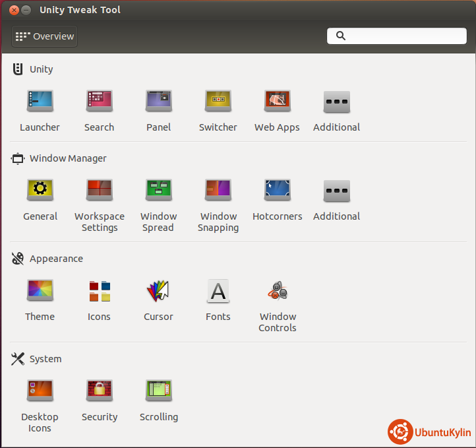Image resolution: width=476 pixels, height=448 pixels.
Task: Open Window Manager General settings
Action: [x=40, y=191]
